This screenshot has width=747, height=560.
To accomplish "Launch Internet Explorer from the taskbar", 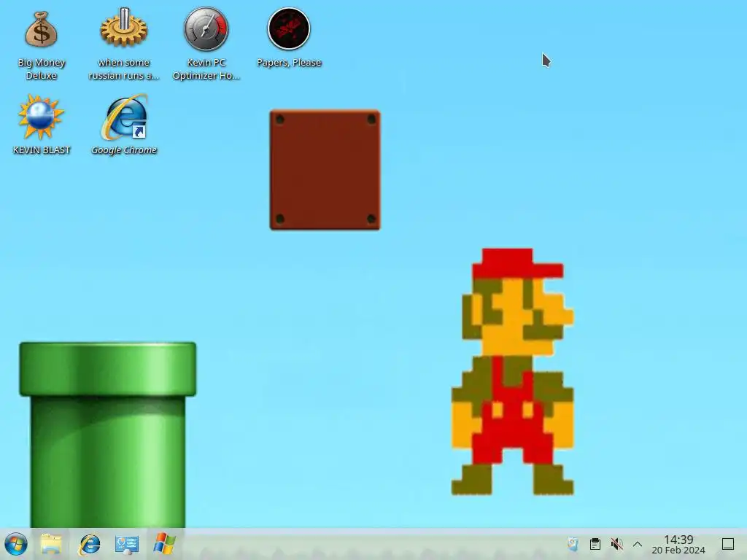I will click(x=89, y=544).
